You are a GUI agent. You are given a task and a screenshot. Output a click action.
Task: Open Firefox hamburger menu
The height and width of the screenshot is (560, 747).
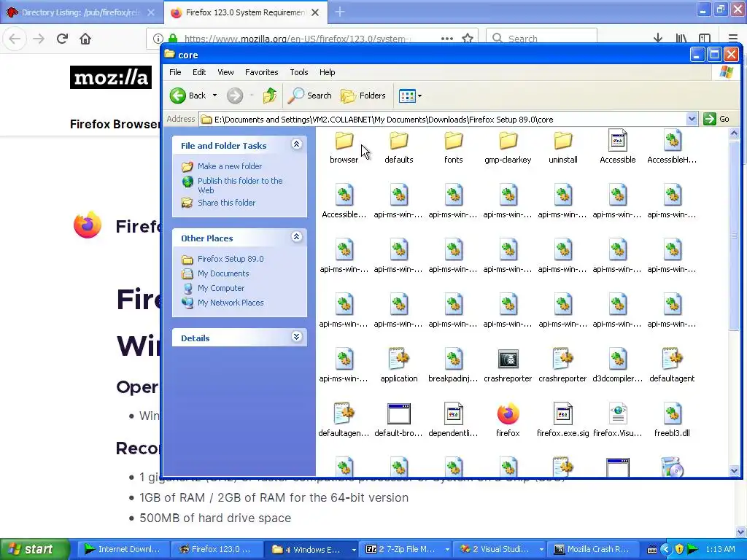click(x=732, y=39)
